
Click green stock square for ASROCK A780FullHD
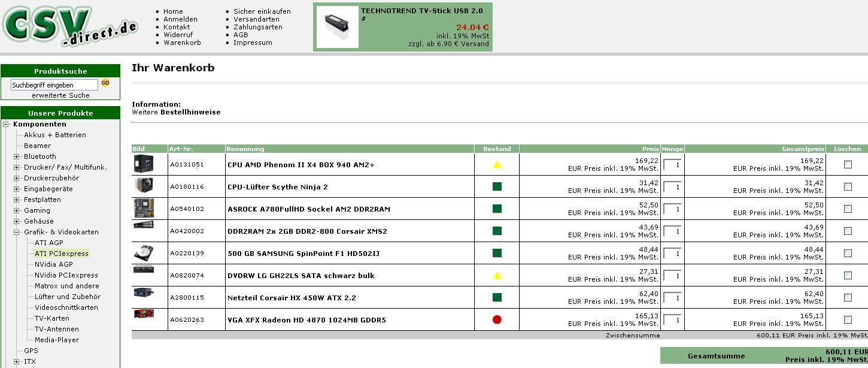[x=497, y=209]
